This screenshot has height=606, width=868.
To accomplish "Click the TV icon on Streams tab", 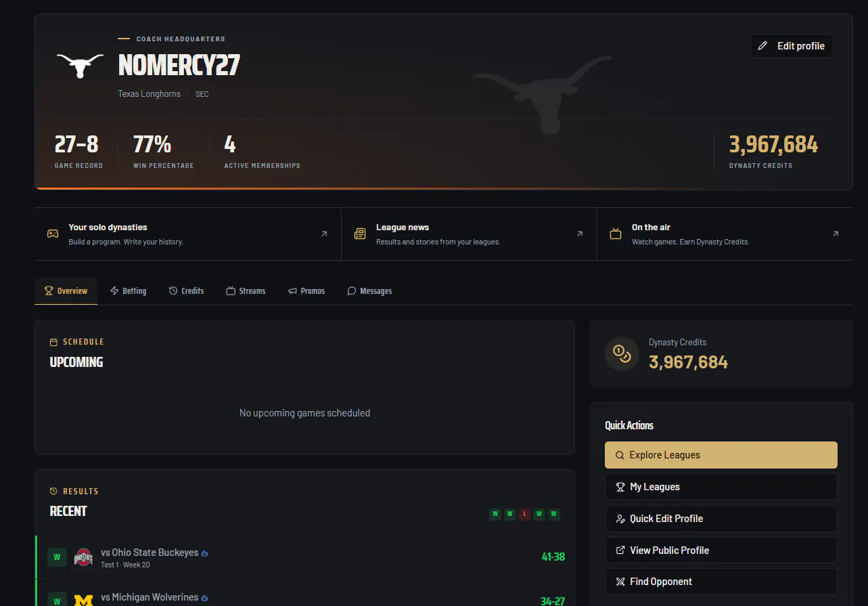I will pos(231,290).
